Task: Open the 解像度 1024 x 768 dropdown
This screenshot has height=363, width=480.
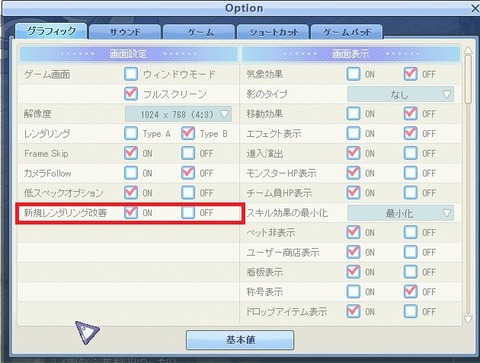Action: point(178,114)
